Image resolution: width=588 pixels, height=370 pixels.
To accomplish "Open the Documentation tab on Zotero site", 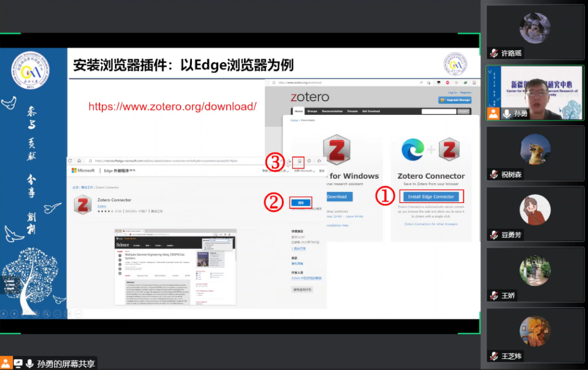I will [332, 111].
